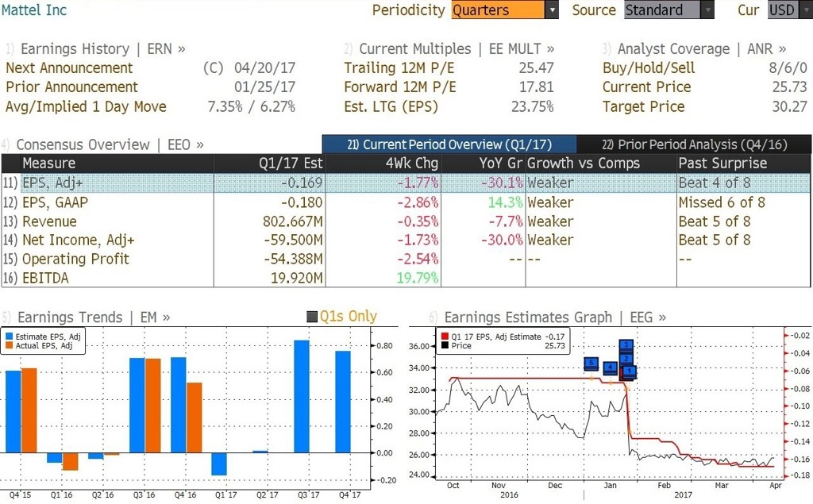The width and height of the screenshot is (813, 504).
Task: Open the Earnings Estimates Graph EEG link
Action: (x=555, y=317)
